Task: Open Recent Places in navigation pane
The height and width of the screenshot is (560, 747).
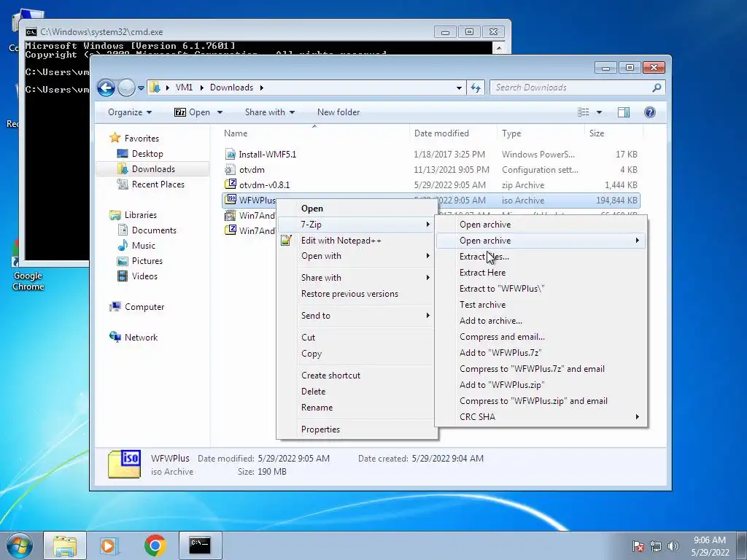Action: (x=158, y=184)
